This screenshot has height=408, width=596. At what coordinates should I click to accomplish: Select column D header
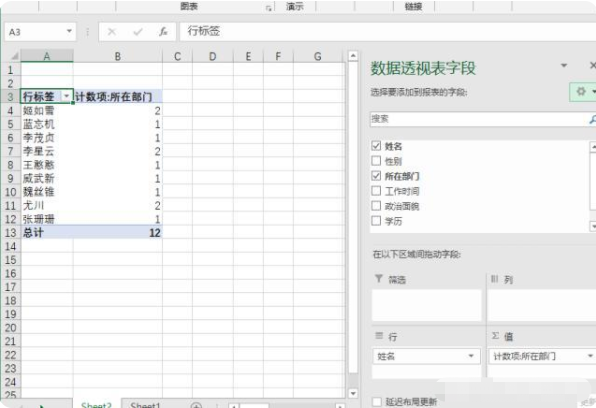[x=212, y=56]
